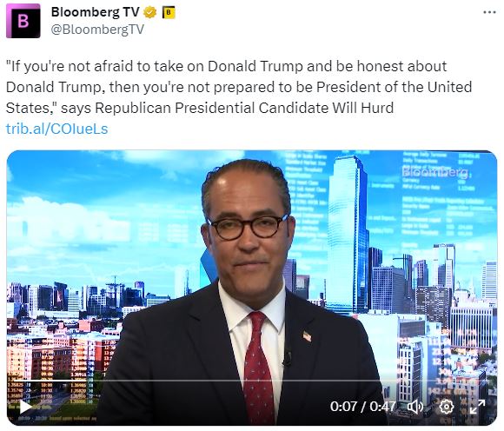
Task: Follow the trib.al/COIueLs link
Action: [x=56, y=129]
